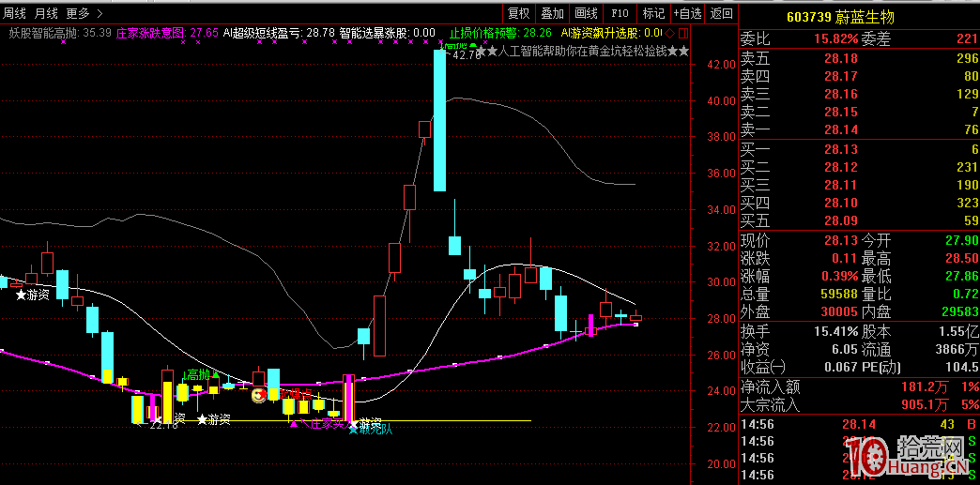This screenshot has height=485, width=980.
Task: Click the tall cyan candlestick peaking at 42.78
Action: (x=440, y=121)
